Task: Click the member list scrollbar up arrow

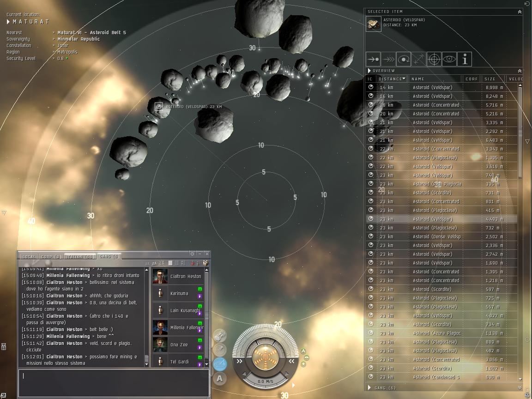Action: tap(206, 271)
